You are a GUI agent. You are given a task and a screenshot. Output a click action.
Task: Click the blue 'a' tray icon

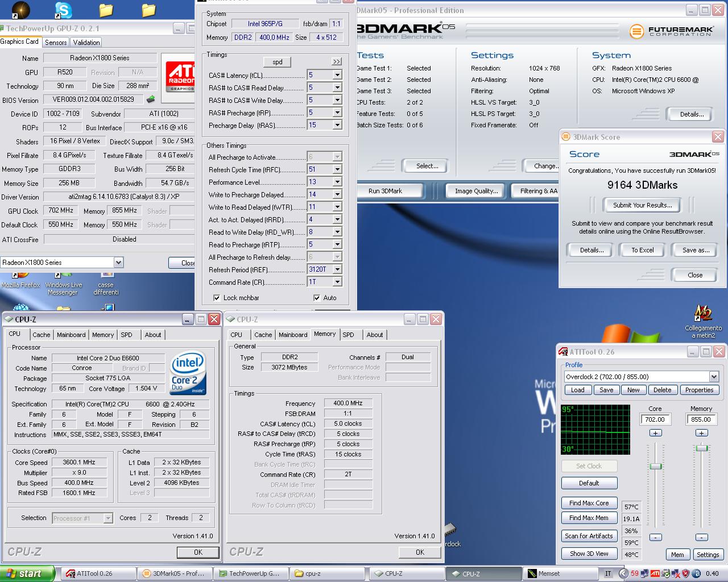tap(696, 573)
